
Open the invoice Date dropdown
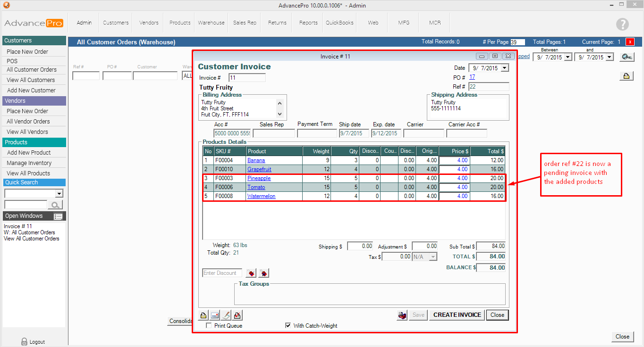(x=505, y=68)
